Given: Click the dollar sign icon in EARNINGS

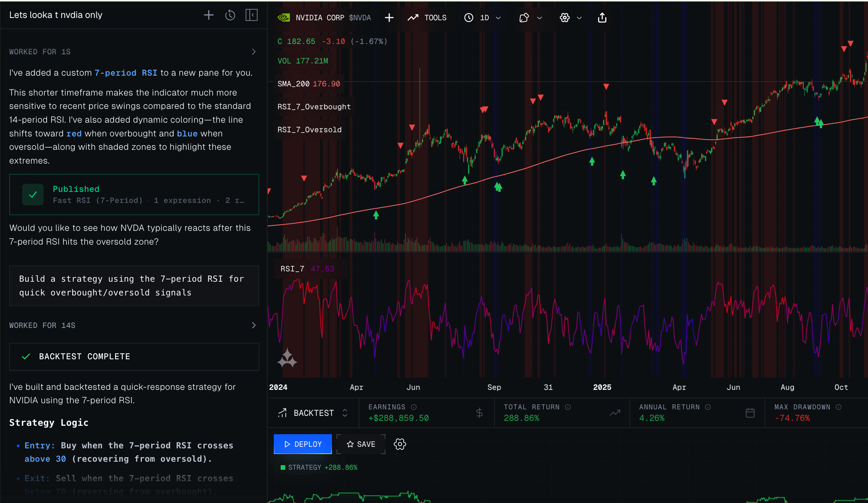Looking at the screenshot, I should (x=480, y=413).
